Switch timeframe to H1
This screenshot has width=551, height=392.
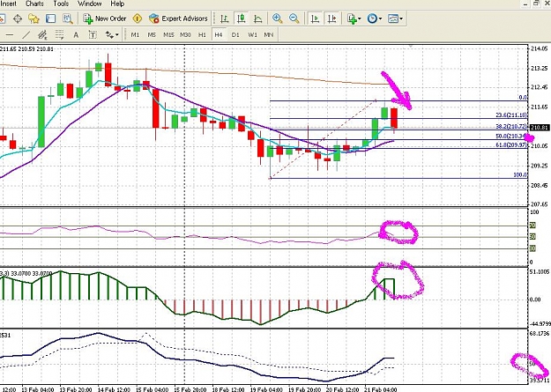202,34
